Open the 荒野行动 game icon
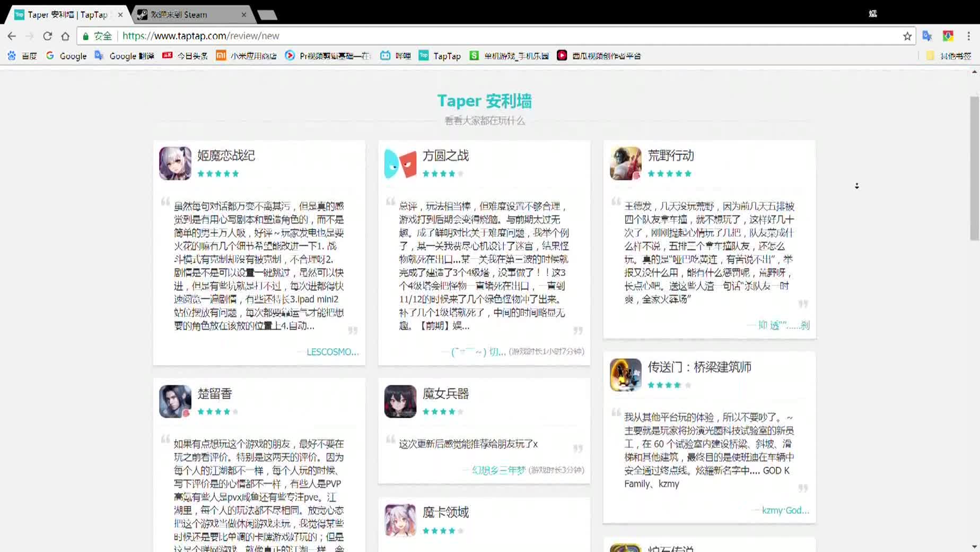The width and height of the screenshot is (980, 552). [x=626, y=163]
